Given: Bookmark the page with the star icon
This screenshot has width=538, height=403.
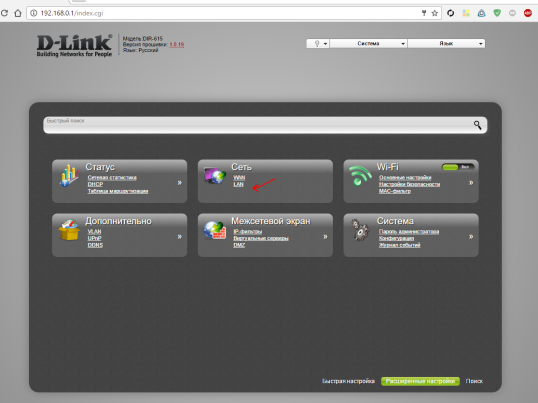Looking at the screenshot, I should pyautogui.click(x=435, y=13).
